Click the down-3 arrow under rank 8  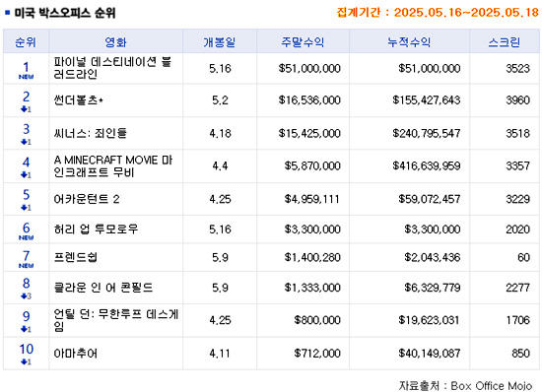26,296
